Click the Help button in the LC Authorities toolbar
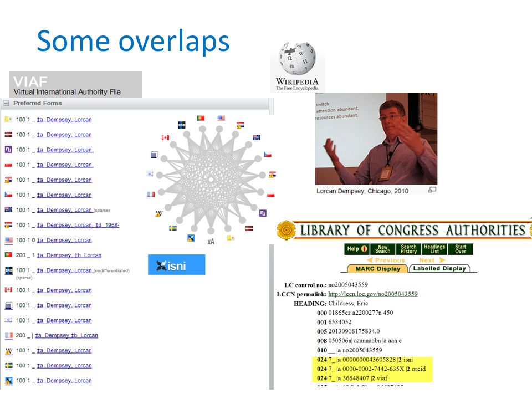Image resolution: width=532 pixels, height=399 pixels. tap(357, 249)
